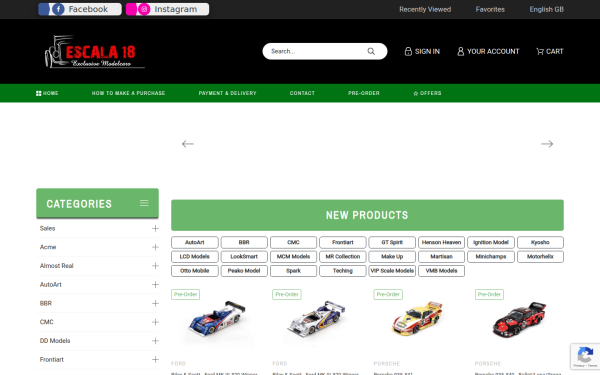Open the Facebook page button
600x375 pixels.
pos(80,9)
